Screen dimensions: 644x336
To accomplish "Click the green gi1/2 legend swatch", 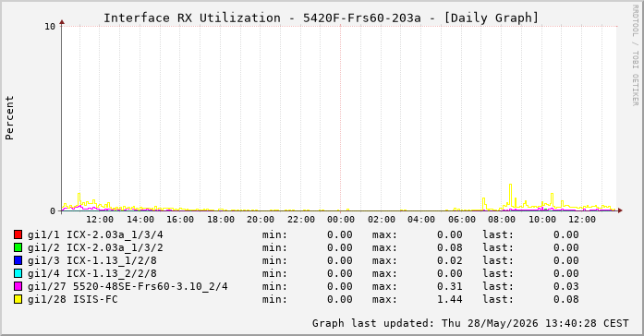I will coord(18,247).
